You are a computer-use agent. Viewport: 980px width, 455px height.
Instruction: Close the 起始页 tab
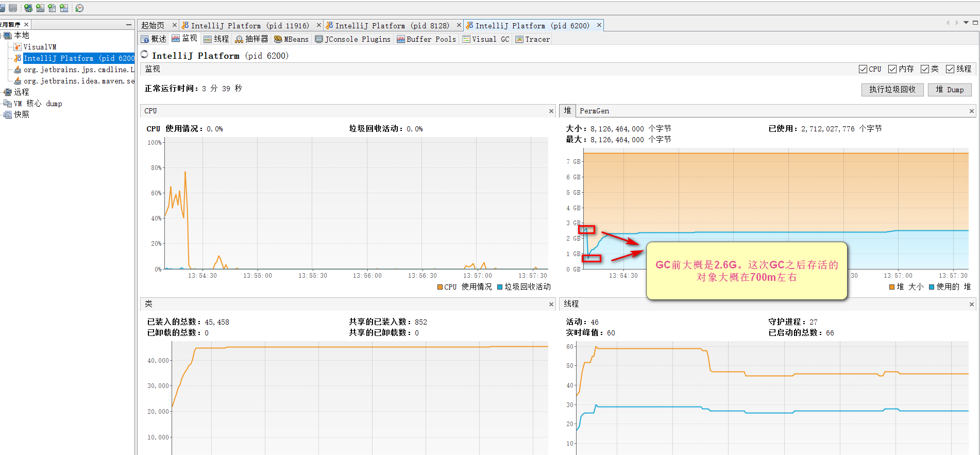pos(175,25)
